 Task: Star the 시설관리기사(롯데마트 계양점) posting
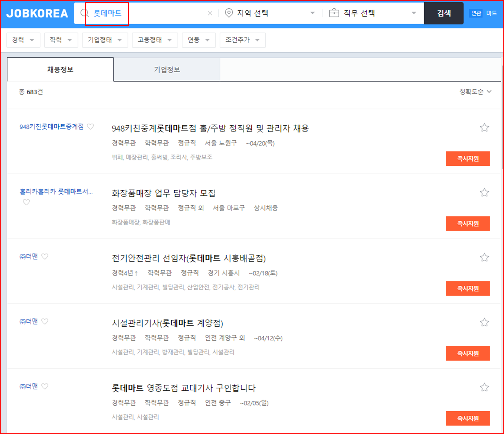coord(484,322)
